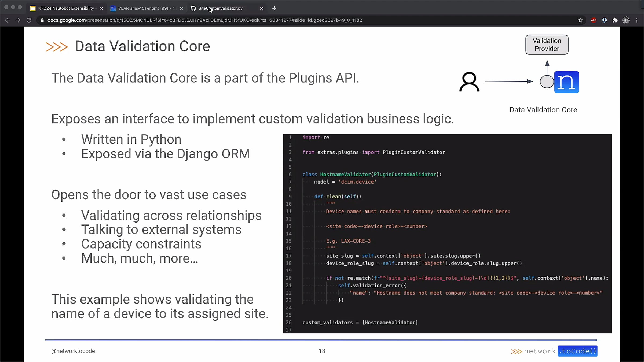Open a new browser tab
The width and height of the screenshot is (644, 362).
pos(274,8)
